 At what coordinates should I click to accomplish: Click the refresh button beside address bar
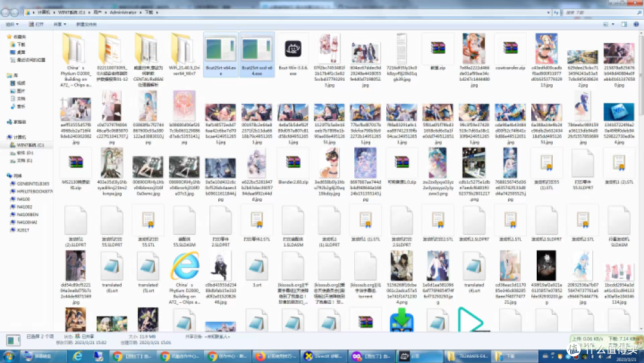tap(556, 13)
